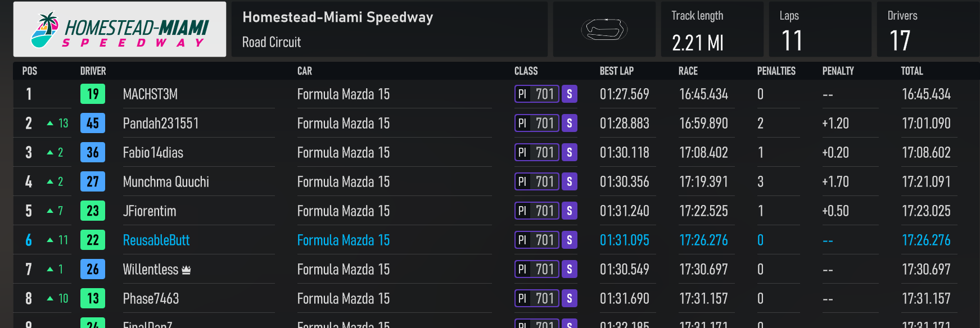
Task: Click the Homestead-Miami Speedway logo
Action: pos(120,29)
